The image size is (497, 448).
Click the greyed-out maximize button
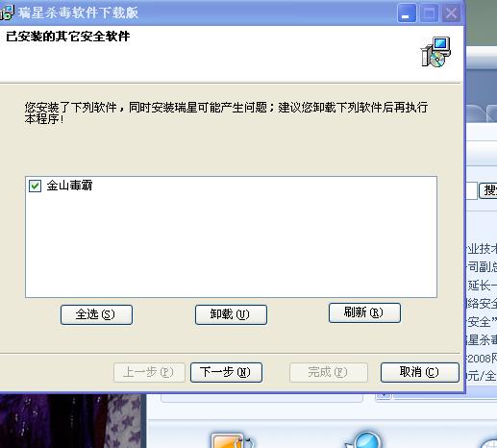[x=429, y=13]
